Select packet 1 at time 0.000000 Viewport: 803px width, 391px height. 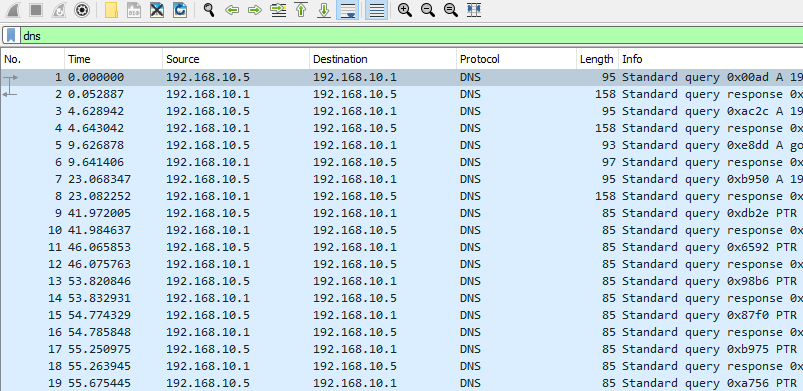(x=402, y=77)
